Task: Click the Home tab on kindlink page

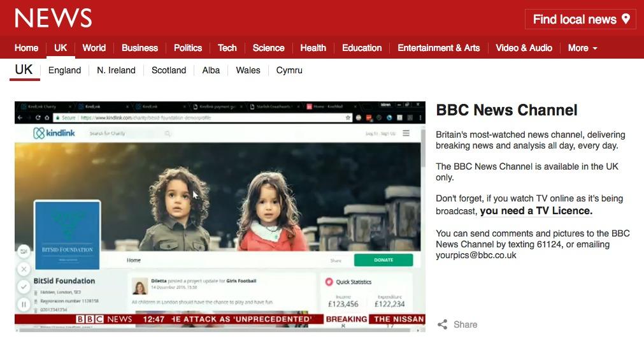Action: point(134,260)
